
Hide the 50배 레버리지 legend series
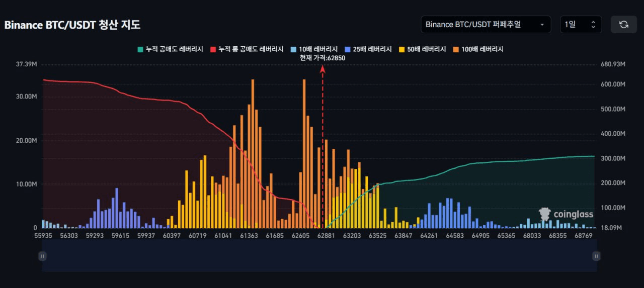(x=423, y=49)
